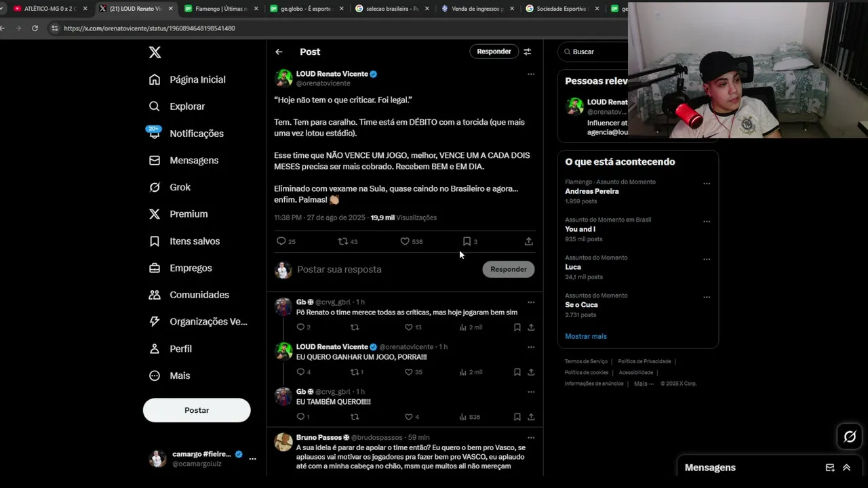Viewport: 868px width, 488px height.
Task: Open more options on EU QUERO GANHAR reply
Action: point(531,347)
